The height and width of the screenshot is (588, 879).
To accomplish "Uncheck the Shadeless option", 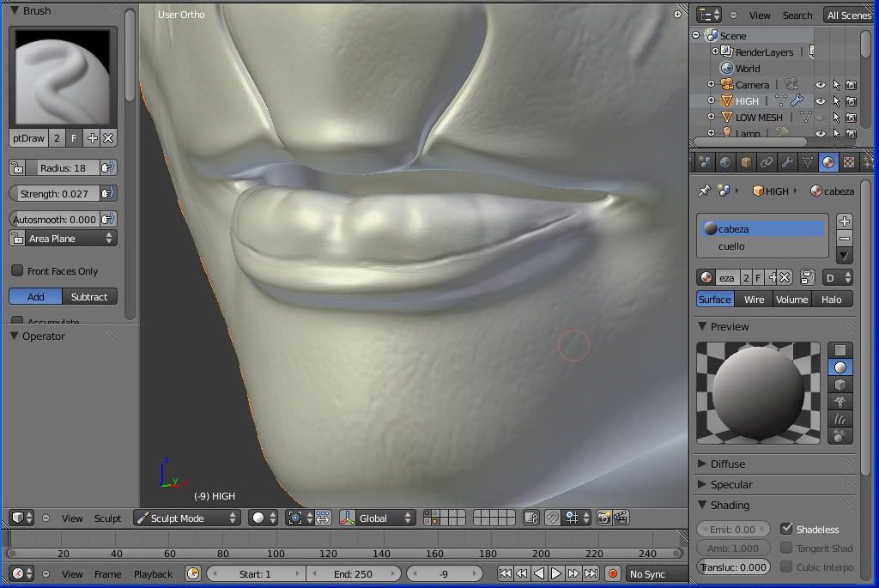I will (786, 530).
